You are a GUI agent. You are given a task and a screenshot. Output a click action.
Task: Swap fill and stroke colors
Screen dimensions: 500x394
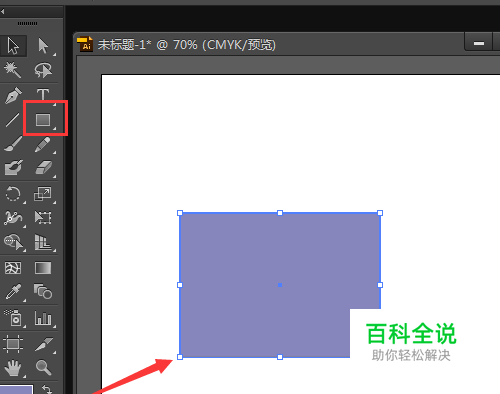[47, 389]
